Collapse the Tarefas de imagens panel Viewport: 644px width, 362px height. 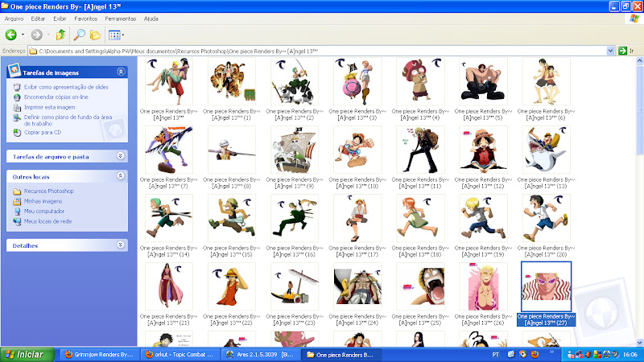[121, 72]
